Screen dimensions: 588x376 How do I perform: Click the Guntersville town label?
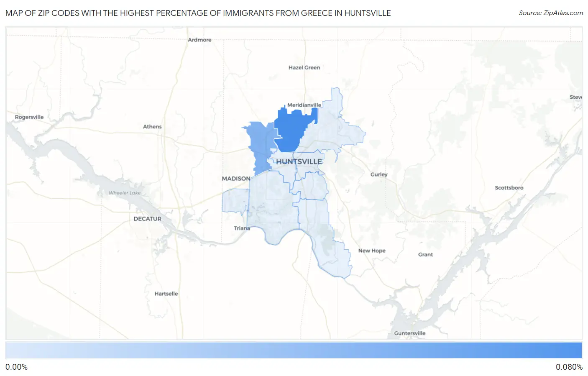click(x=410, y=333)
